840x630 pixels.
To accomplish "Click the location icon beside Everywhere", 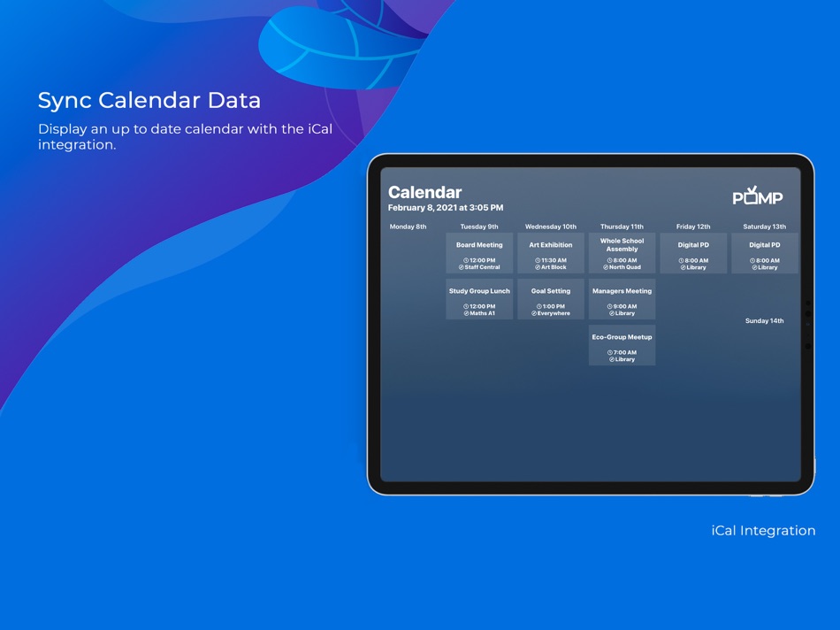I will 534,313.
